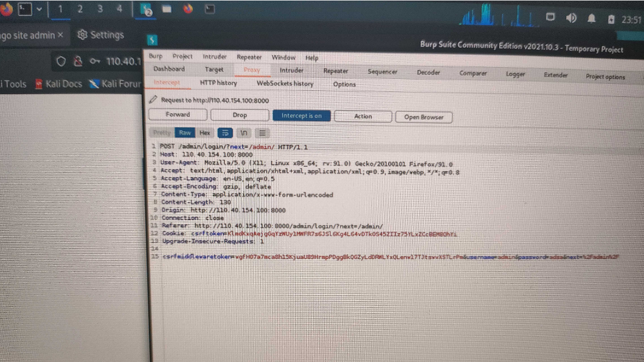Forward the intercepted request
The height and width of the screenshot is (362, 644).
(178, 114)
